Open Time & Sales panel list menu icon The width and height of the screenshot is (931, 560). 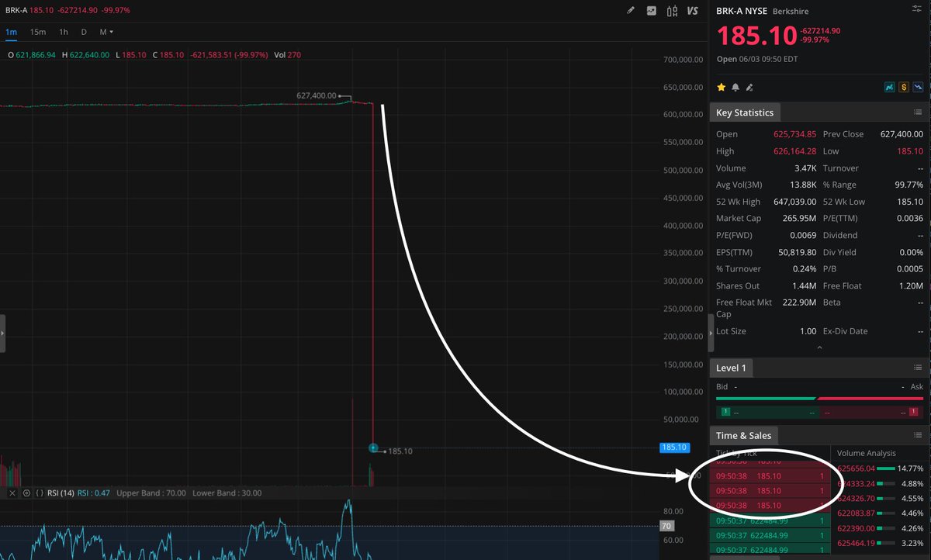tap(917, 435)
